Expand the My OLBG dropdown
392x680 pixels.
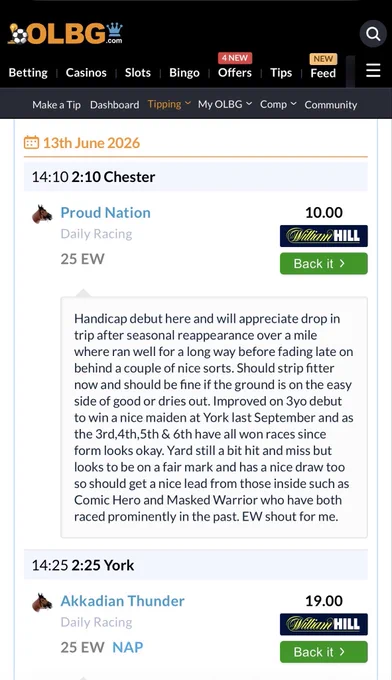coord(225,104)
